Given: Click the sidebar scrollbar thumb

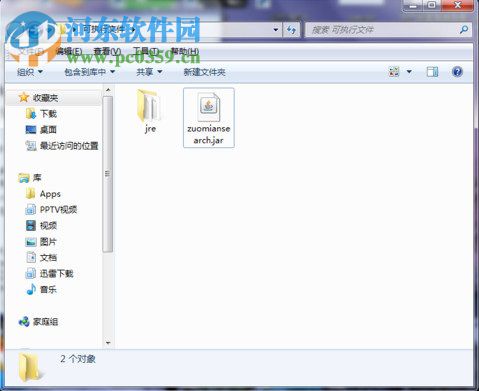Looking at the screenshot, I should pyautogui.click(x=108, y=174).
